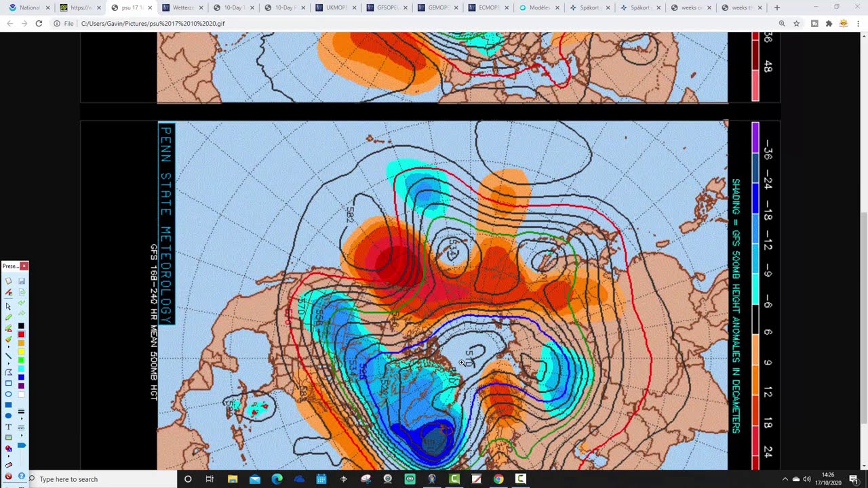
Task: Adjust the blue opacity slider handle
Action: (22, 445)
